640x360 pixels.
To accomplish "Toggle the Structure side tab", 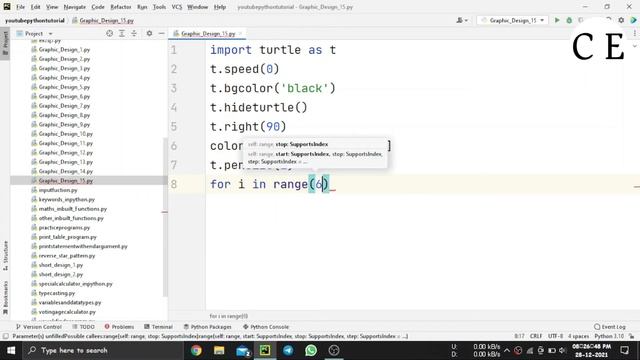I will pos(5,255).
